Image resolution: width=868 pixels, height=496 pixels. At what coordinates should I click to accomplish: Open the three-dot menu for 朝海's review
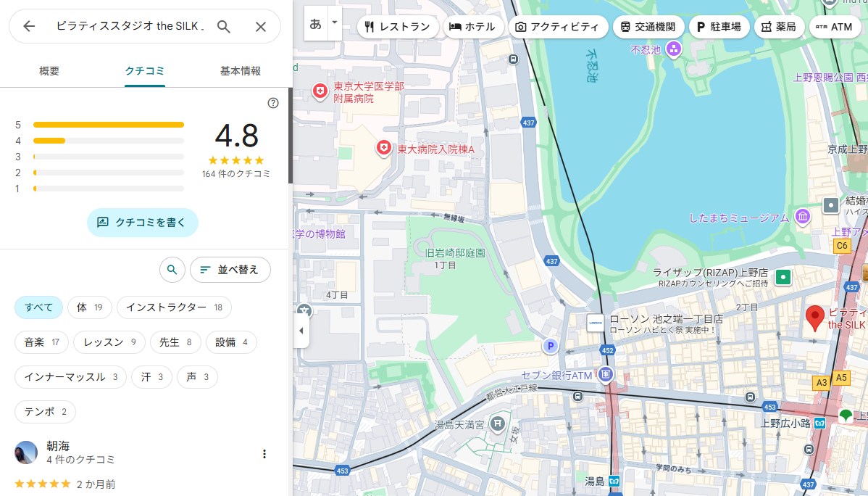coord(264,454)
